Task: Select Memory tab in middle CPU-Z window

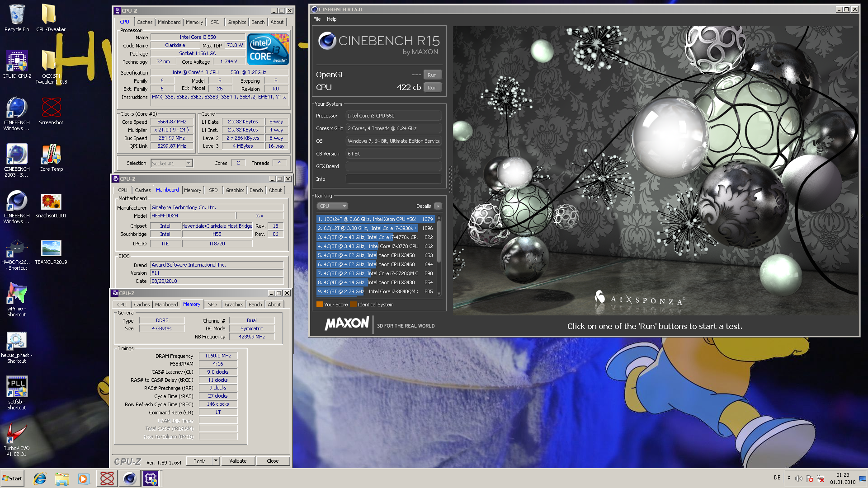Action: tap(193, 190)
